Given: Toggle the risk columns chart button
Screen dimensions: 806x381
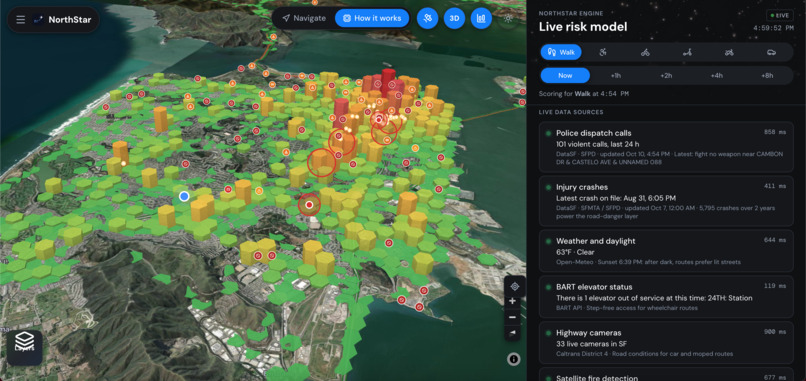Looking at the screenshot, I should [481, 19].
